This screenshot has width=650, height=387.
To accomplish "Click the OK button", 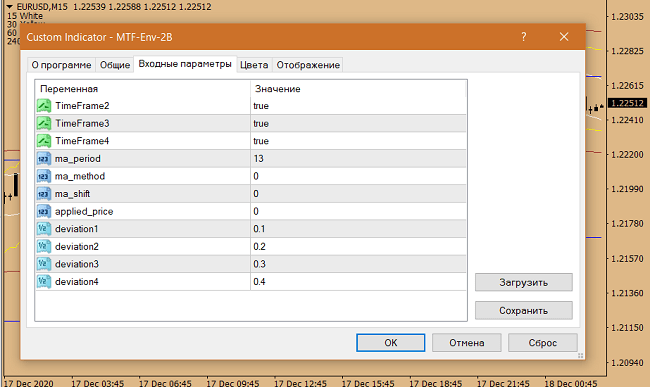I will pos(390,343).
